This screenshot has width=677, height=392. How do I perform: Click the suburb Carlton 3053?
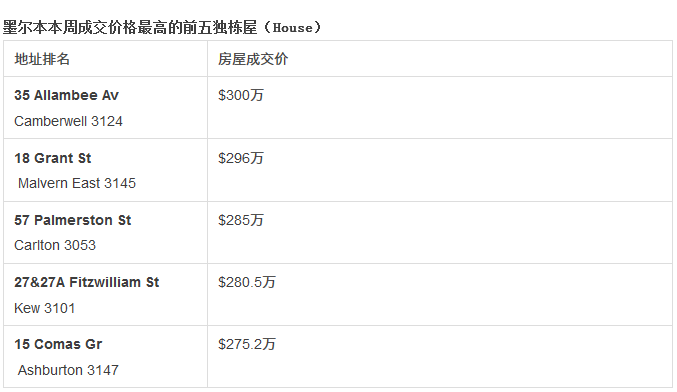pos(55,245)
